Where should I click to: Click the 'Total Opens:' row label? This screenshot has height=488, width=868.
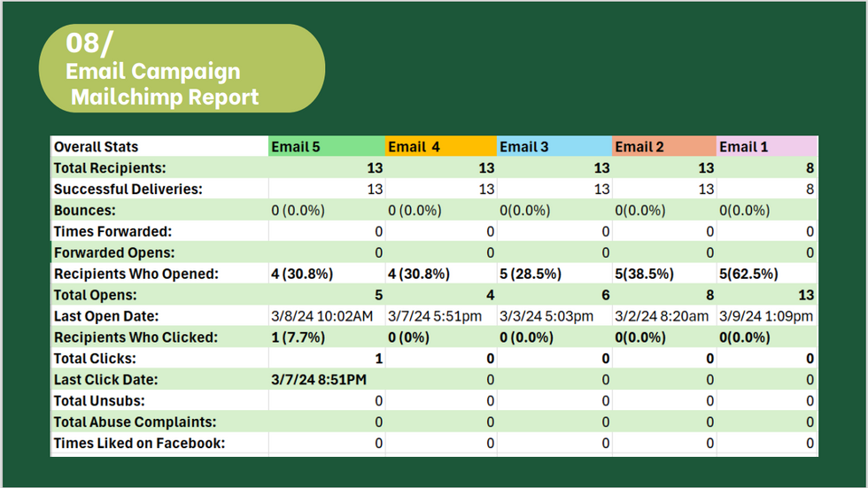[x=96, y=295]
